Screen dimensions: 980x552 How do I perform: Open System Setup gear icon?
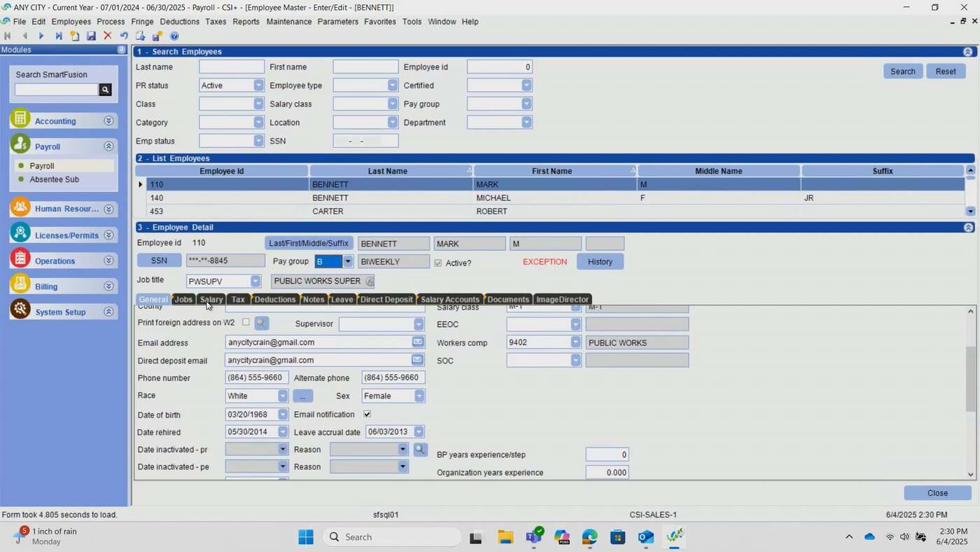20,310
